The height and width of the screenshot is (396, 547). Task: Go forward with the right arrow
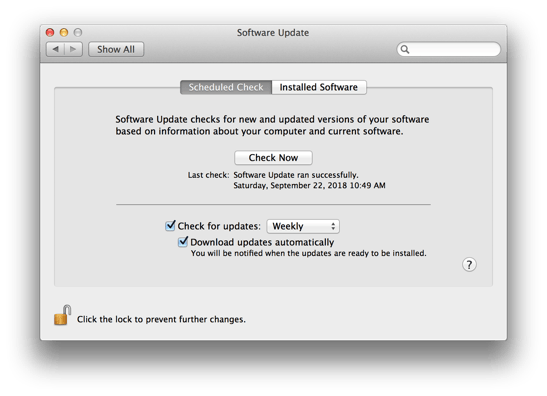pos(73,49)
